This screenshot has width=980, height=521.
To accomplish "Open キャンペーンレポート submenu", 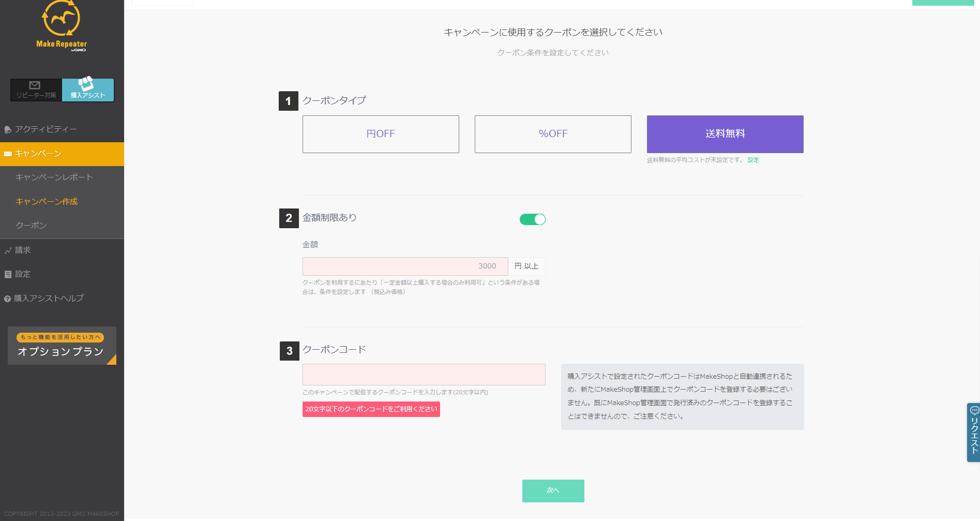I will click(54, 177).
